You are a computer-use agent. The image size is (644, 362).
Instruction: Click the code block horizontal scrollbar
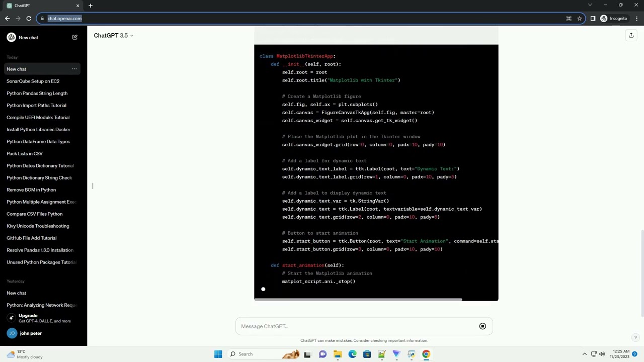click(358, 300)
